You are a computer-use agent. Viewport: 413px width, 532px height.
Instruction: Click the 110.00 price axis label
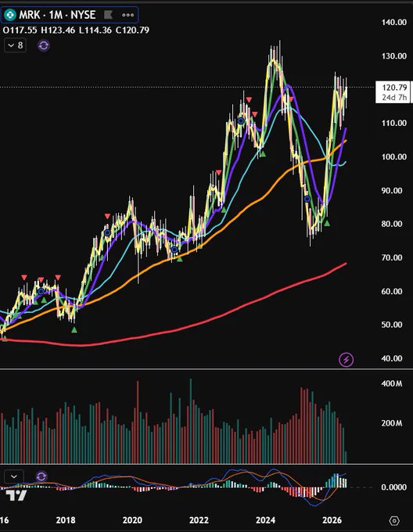[x=394, y=123]
